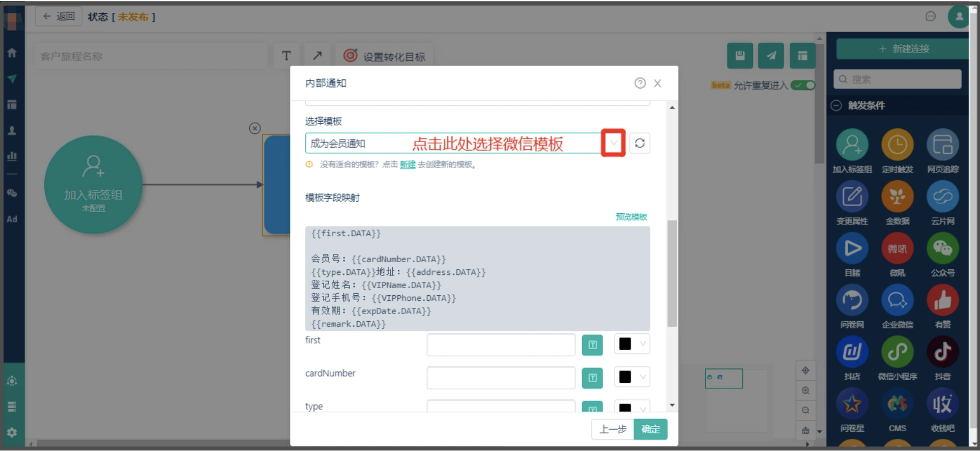This screenshot has height=451, width=980.
Task: Click the save journey floppy-disk icon
Action: [740, 55]
